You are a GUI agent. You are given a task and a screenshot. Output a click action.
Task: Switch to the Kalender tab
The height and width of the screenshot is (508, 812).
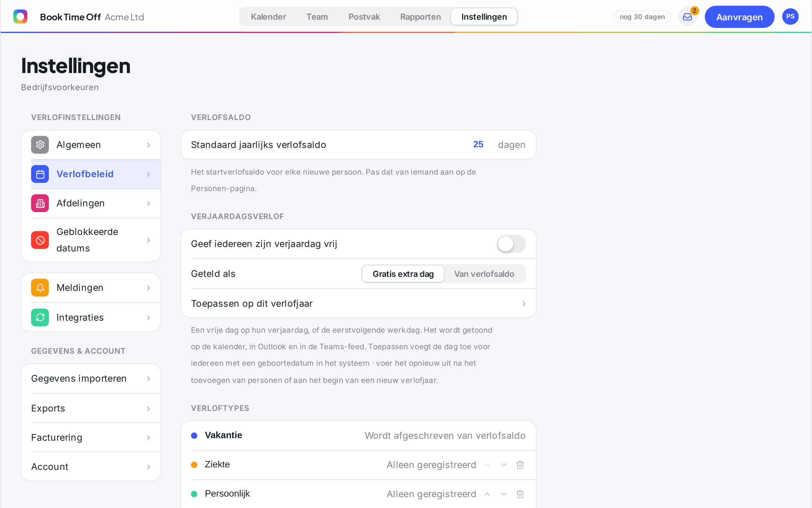point(268,17)
